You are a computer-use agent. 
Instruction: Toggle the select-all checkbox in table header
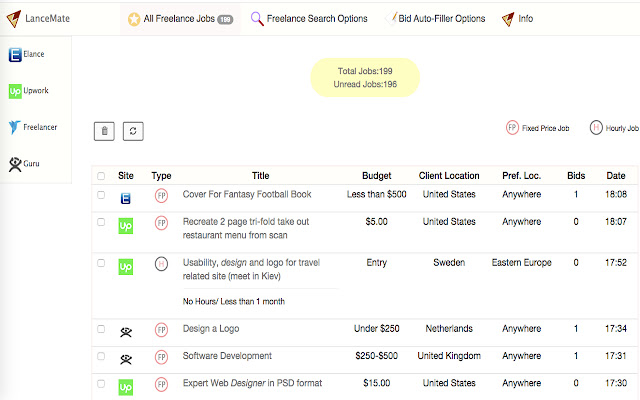[x=101, y=176]
